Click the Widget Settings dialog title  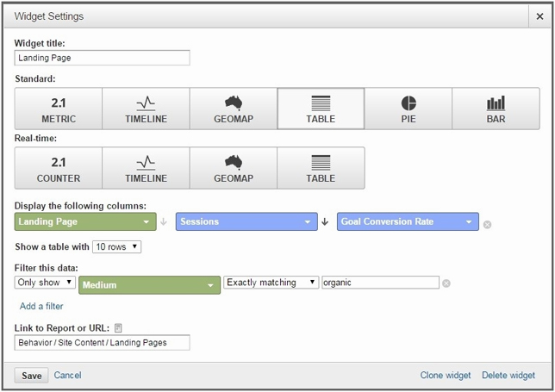click(49, 16)
